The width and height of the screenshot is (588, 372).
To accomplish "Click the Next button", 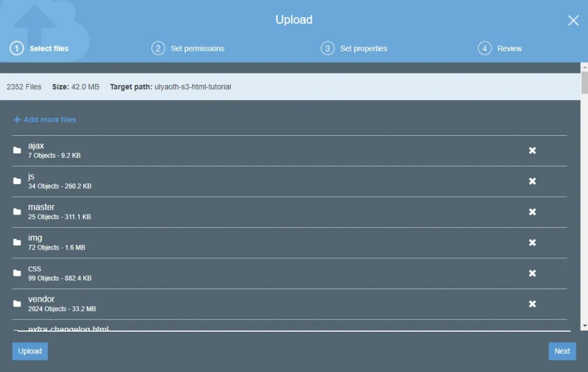I will [562, 351].
